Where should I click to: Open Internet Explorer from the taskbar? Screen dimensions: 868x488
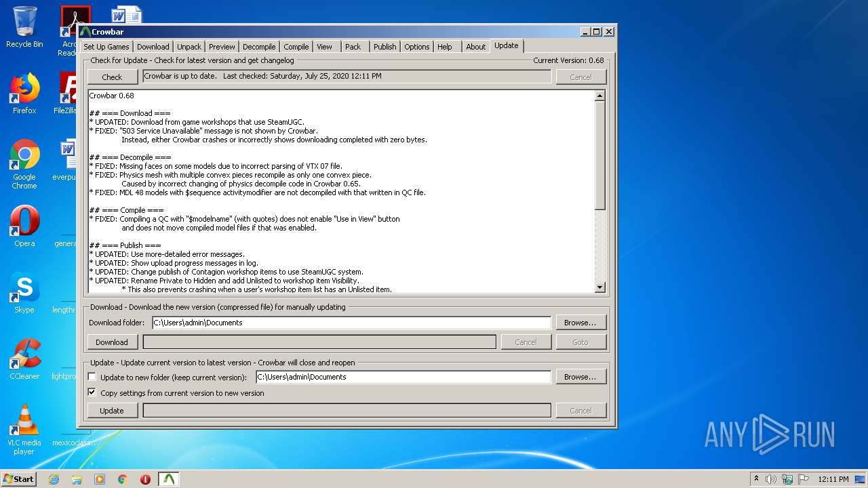pos(54,479)
